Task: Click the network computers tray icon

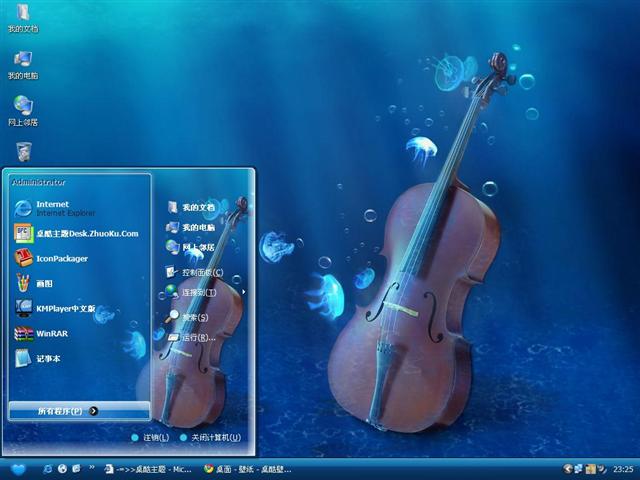Action: (579, 469)
